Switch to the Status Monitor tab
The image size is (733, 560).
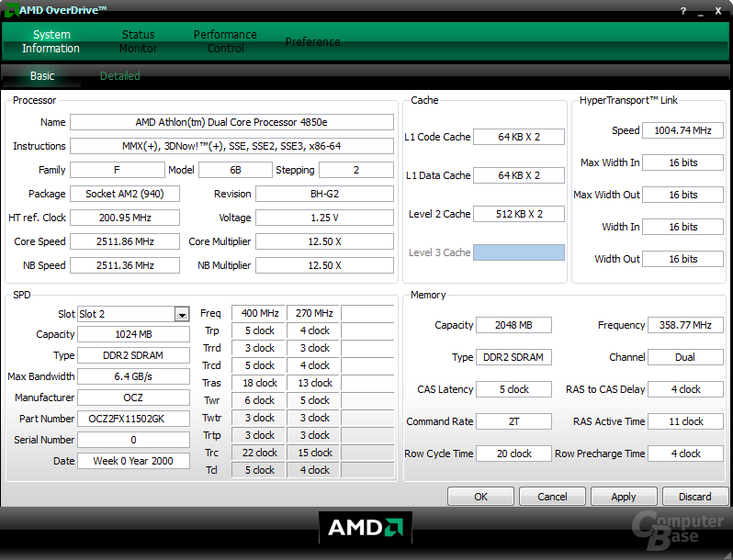pyautogui.click(x=139, y=41)
